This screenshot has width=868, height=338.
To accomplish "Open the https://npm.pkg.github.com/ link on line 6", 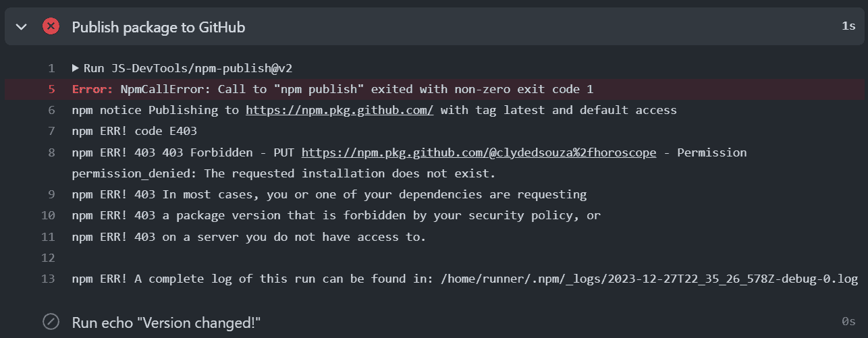I will point(340,110).
